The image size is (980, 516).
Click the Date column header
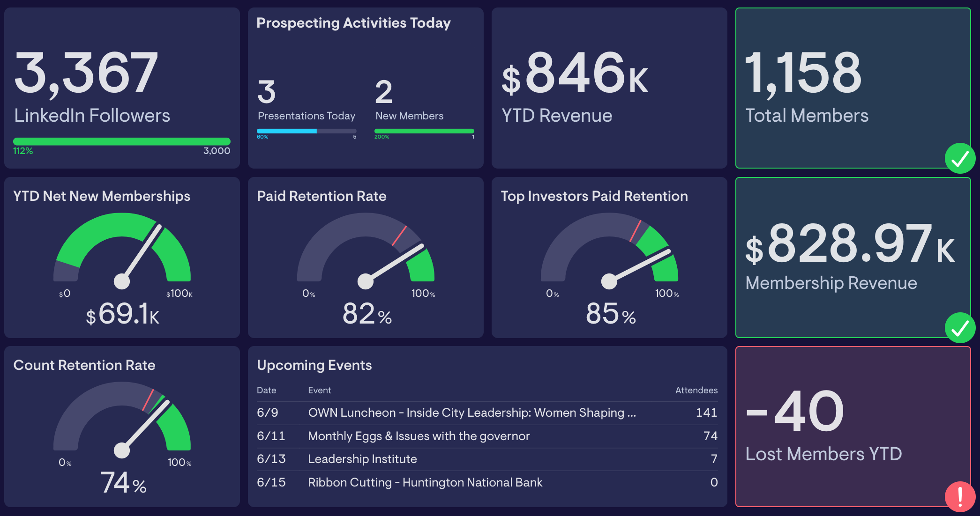[266, 390]
